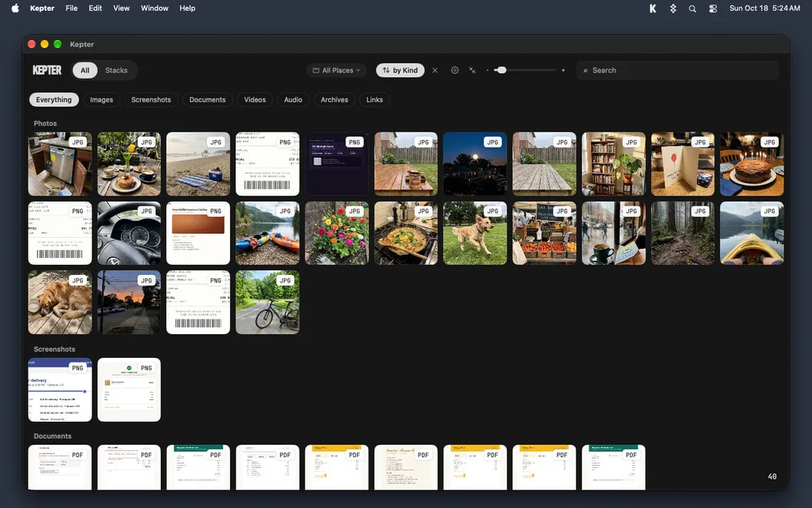Open the settings gear in toolbar
This screenshot has width=812, height=508.
(x=454, y=70)
